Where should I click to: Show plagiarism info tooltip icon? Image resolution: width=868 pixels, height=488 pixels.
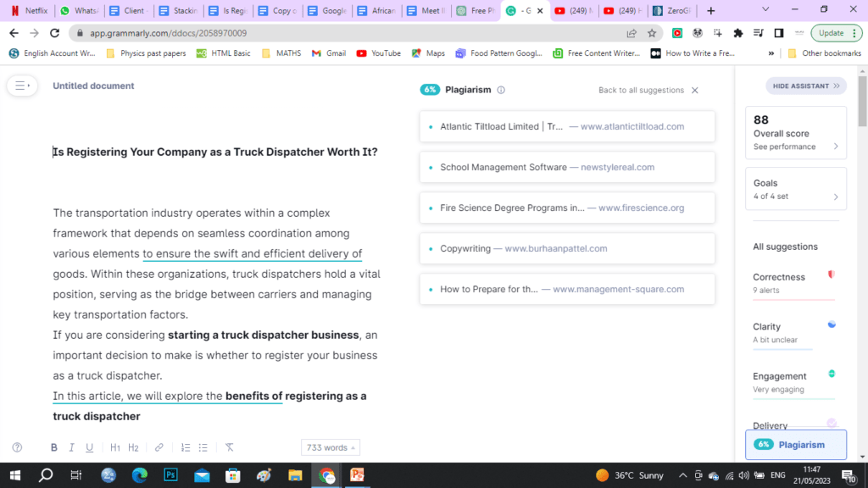(x=501, y=90)
